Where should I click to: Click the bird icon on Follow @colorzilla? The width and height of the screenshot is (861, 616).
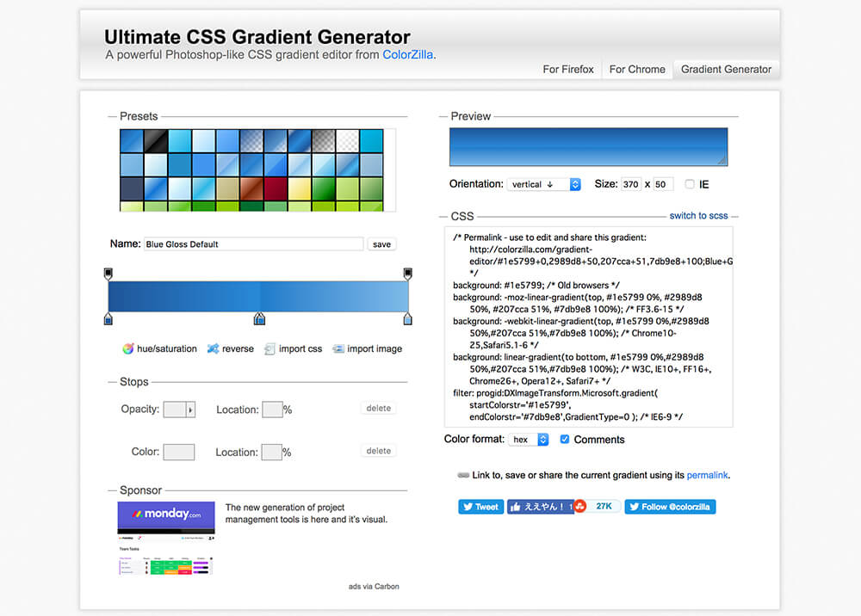(635, 506)
